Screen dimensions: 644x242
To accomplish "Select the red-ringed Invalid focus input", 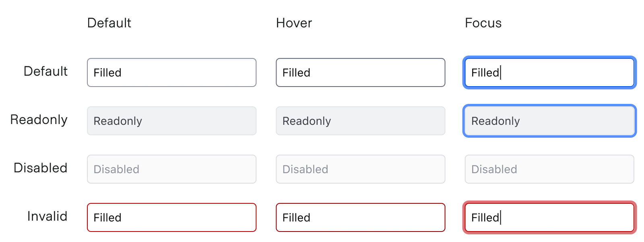I will coord(549,217).
